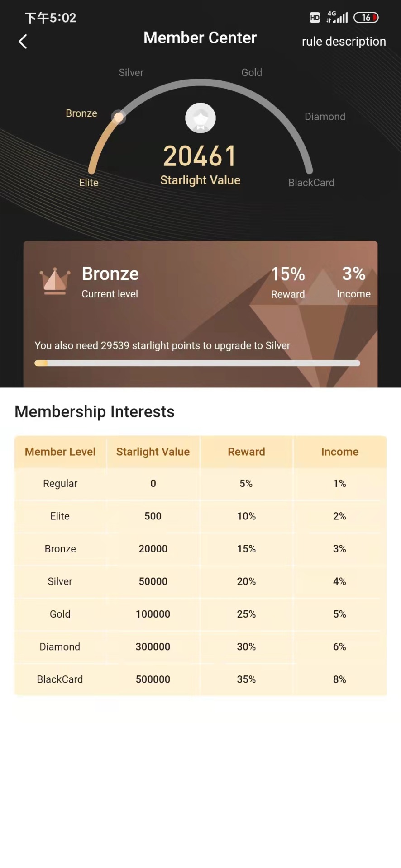This screenshot has height=868, width=401.
Task: Select the Starlight Value column header
Action: [x=153, y=452]
